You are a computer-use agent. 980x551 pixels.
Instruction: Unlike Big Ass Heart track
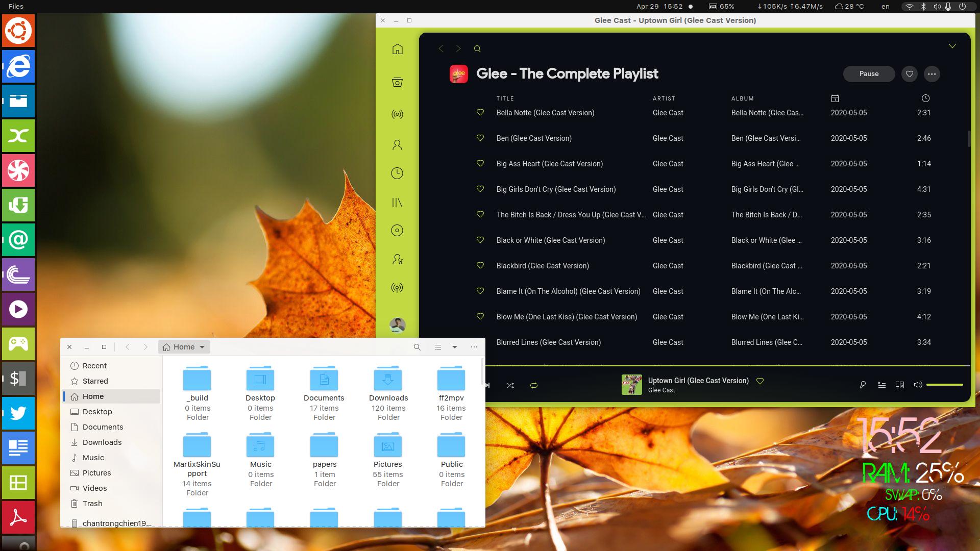tap(480, 163)
